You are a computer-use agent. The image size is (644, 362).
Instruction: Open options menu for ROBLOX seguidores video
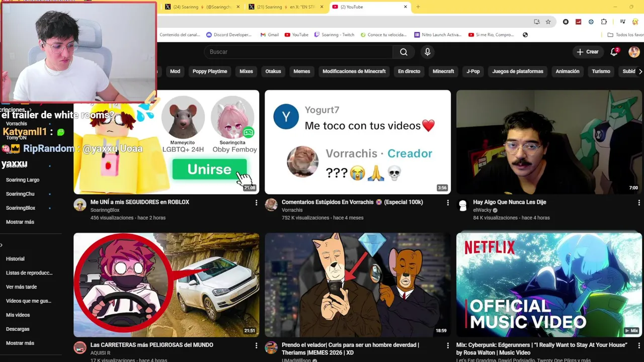tap(256, 203)
